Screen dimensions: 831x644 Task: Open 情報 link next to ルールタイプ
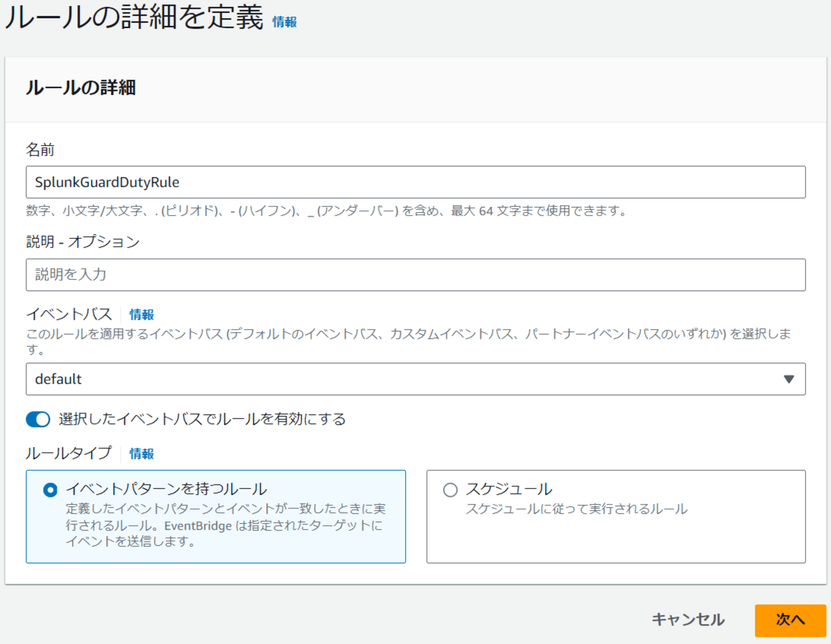click(x=142, y=454)
